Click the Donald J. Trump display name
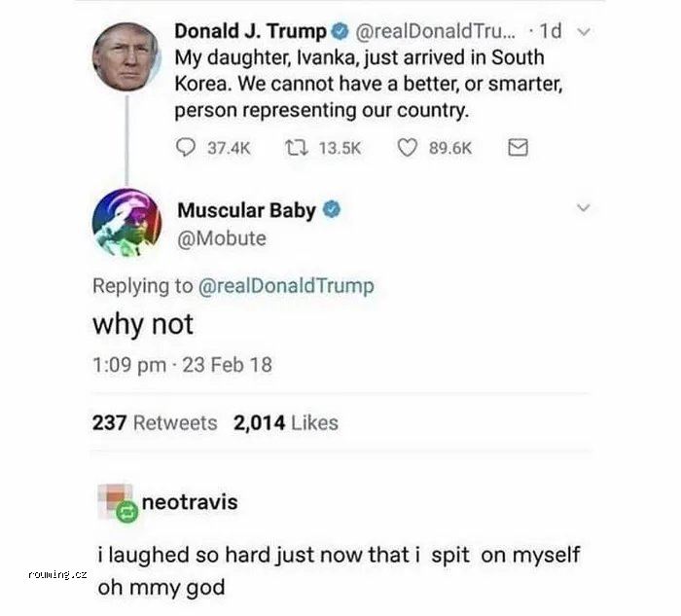681x616 pixels. pos(251,31)
